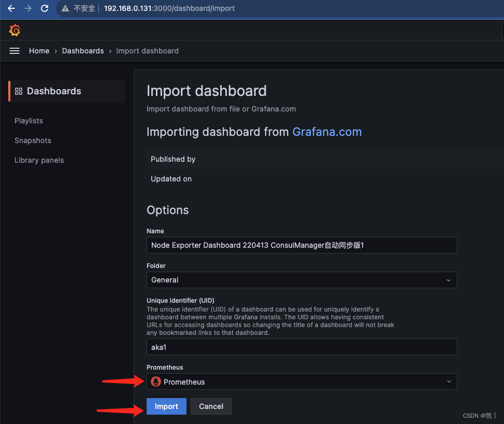Open Playlists in sidebar
The image size is (504, 424).
pyautogui.click(x=28, y=121)
